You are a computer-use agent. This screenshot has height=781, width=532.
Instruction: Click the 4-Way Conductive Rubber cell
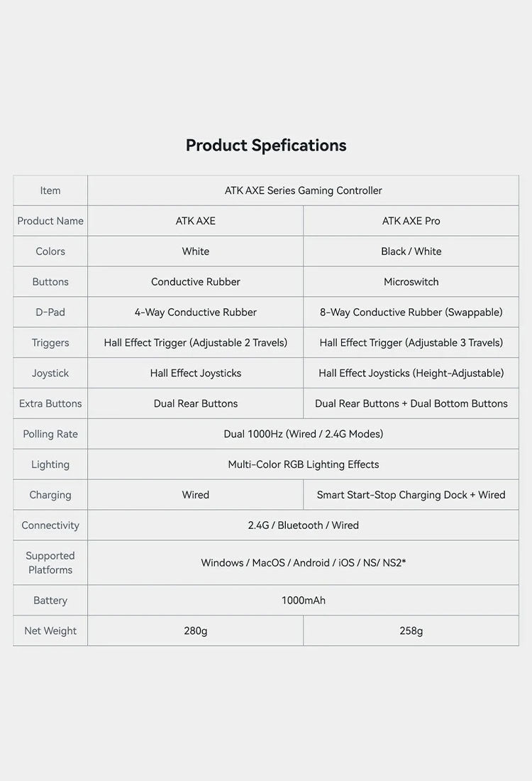(196, 312)
